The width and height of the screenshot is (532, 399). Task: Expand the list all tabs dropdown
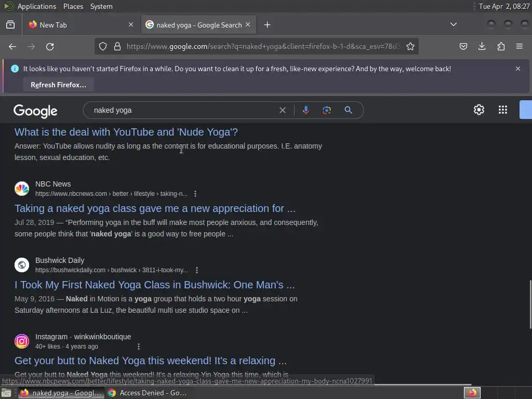coord(453,24)
